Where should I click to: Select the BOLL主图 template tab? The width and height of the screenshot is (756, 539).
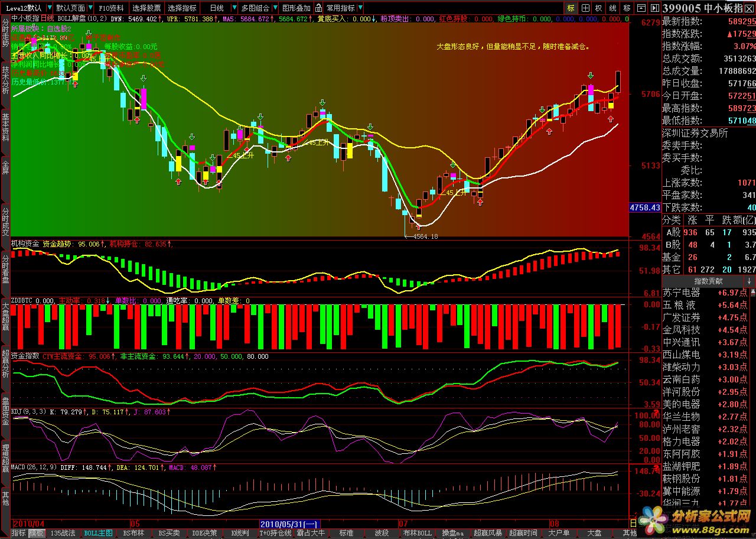point(98,532)
